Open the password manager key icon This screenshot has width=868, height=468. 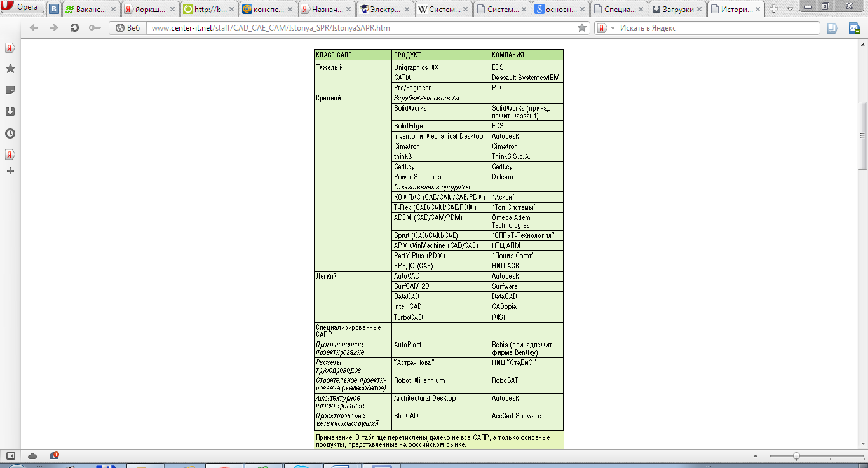95,28
